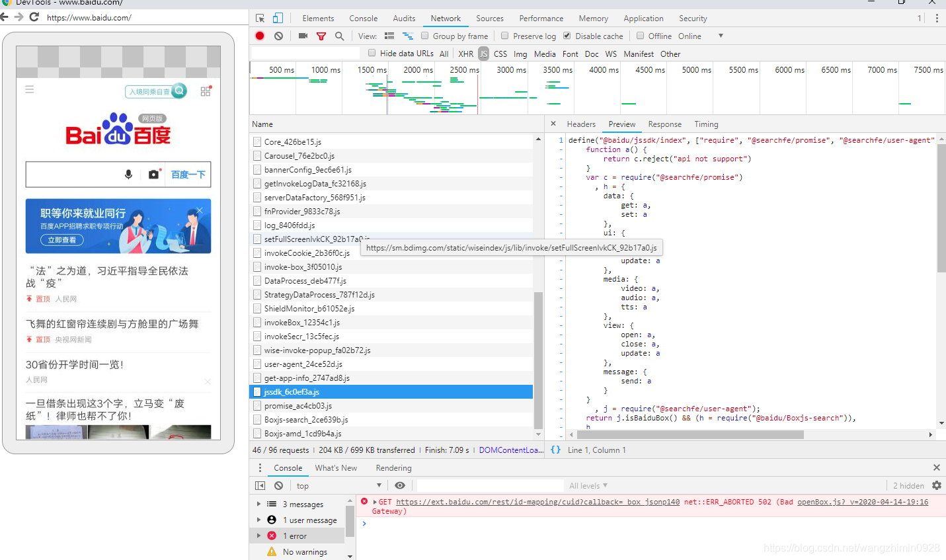Switch drawer to Rendering tab
Screen dimensions: 946x560
coord(394,467)
